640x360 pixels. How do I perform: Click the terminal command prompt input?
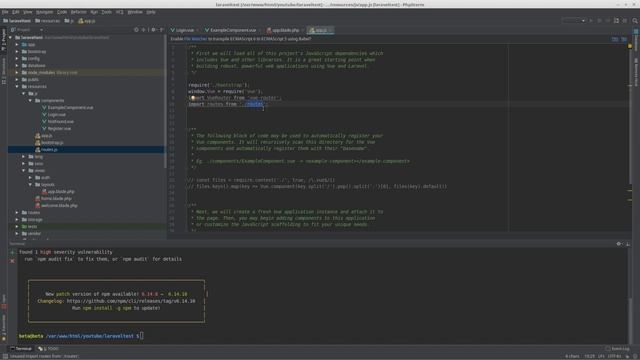click(x=142, y=336)
